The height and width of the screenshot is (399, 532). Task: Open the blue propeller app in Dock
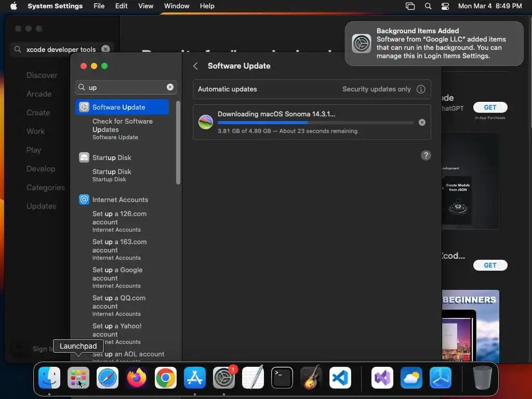point(441,378)
